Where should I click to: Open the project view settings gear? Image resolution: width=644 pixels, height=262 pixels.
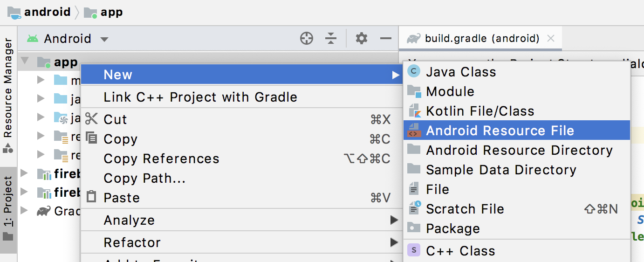click(x=362, y=39)
